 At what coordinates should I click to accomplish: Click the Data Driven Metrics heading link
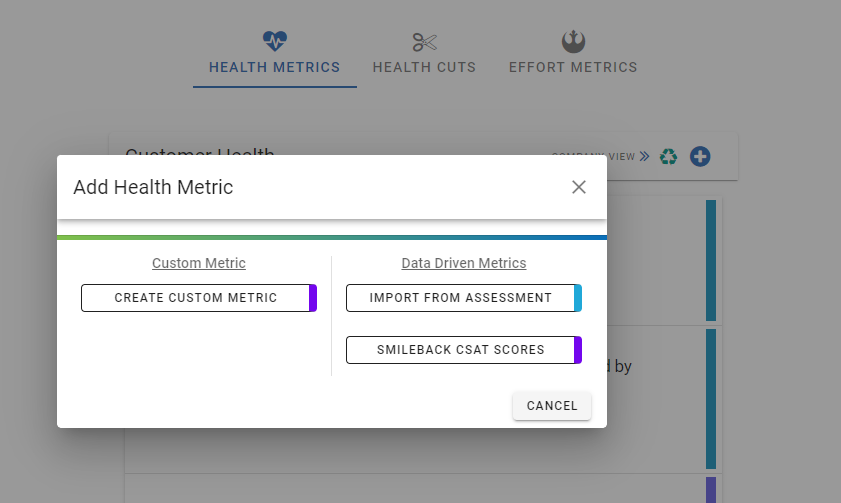pyautogui.click(x=464, y=263)
